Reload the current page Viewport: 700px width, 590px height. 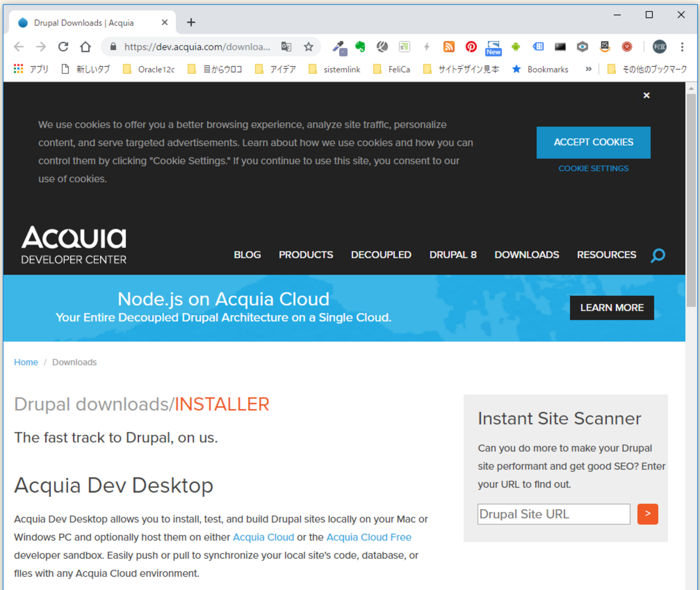(x=63, y=47)
